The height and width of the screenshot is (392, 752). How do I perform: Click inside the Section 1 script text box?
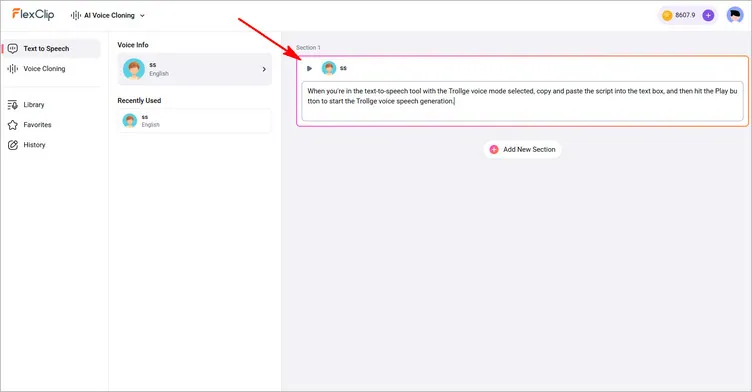[522, 101]
